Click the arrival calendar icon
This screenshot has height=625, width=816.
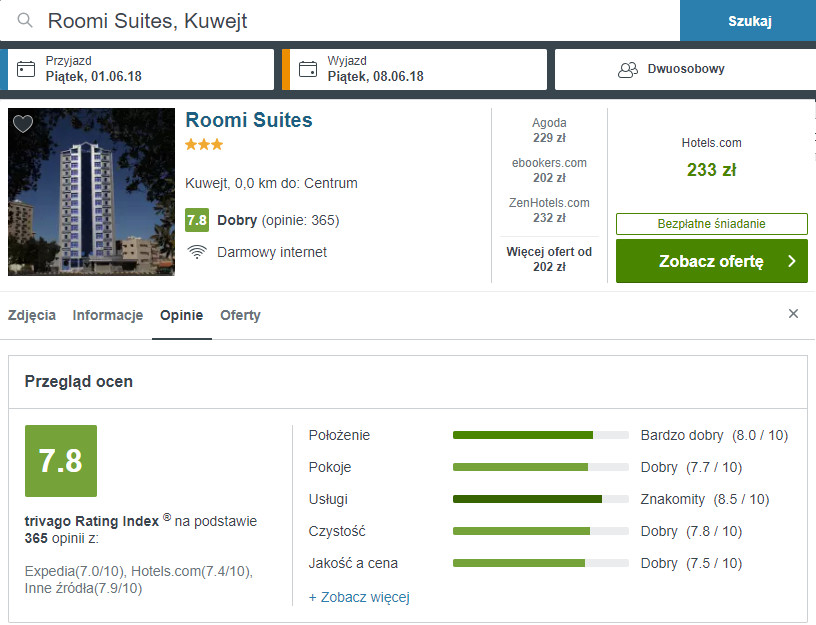pyautogui.click(x=27, y=69)
